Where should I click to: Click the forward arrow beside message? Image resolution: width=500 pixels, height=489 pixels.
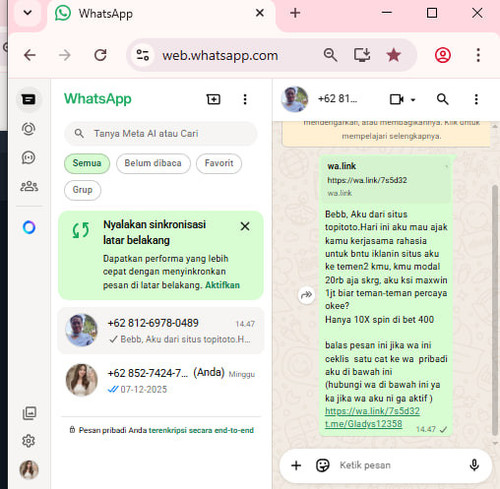[306, 295]
